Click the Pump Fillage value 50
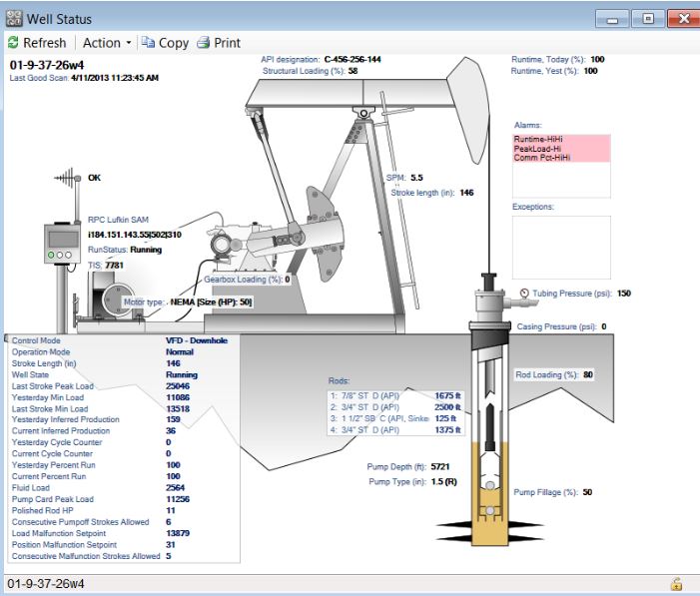 (x=587, y=492)
